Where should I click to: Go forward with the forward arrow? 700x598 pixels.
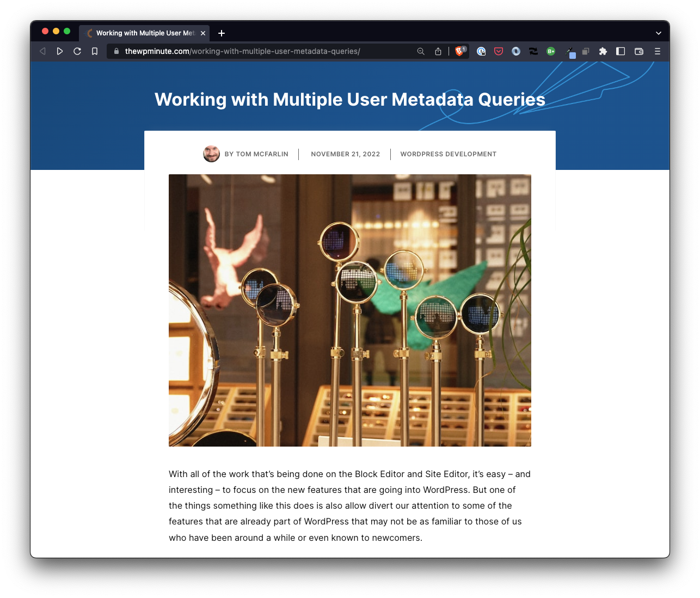coord(60,51)
